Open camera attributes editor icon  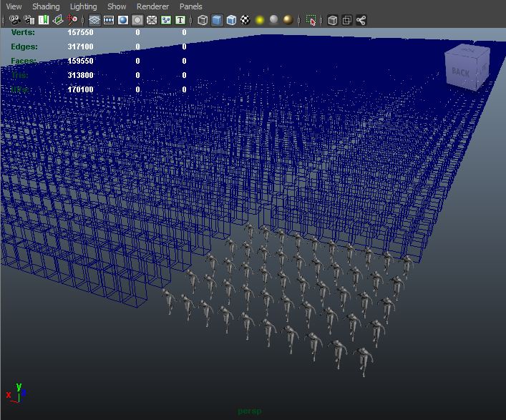(29, 20)
